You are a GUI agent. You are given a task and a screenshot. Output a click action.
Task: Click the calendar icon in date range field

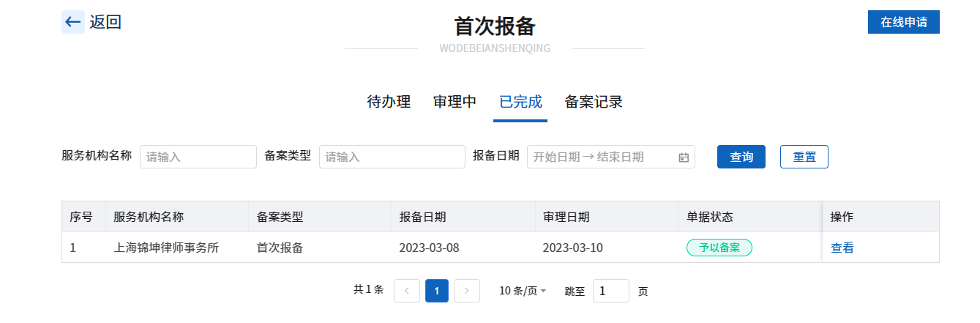coord(684,157)
